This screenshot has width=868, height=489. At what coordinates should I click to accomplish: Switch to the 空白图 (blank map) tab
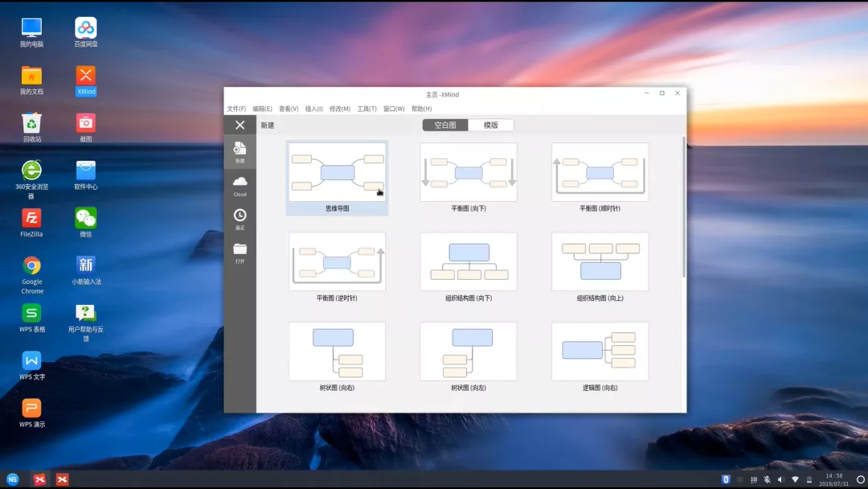(x=445, y=125)
